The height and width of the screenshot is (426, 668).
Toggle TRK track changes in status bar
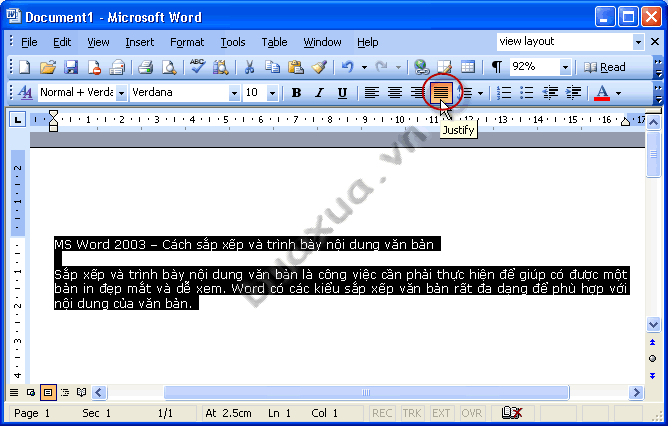click(x=412, y=413)
